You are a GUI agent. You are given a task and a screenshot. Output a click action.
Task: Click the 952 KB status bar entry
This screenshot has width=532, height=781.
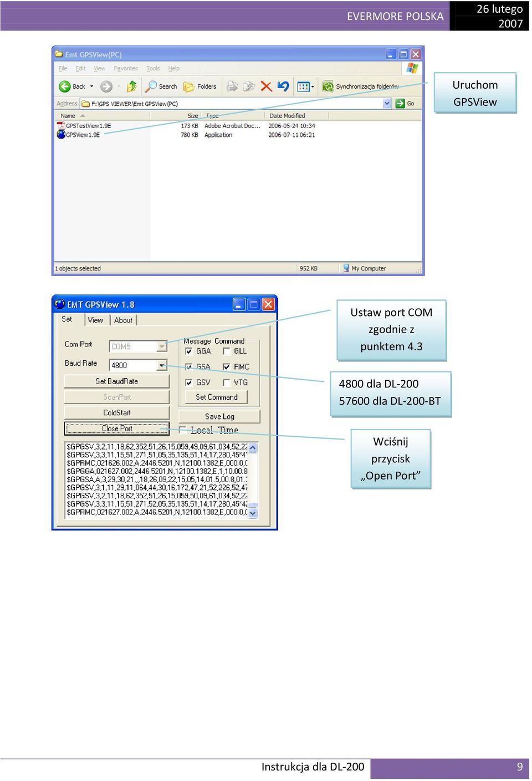point(309,268)
